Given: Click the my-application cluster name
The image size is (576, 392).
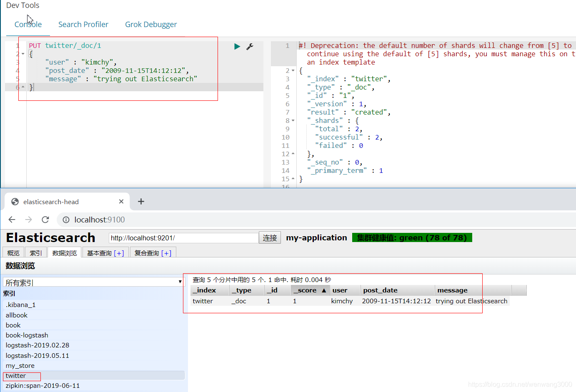Looking at the screenshot, I should [316, 238].
